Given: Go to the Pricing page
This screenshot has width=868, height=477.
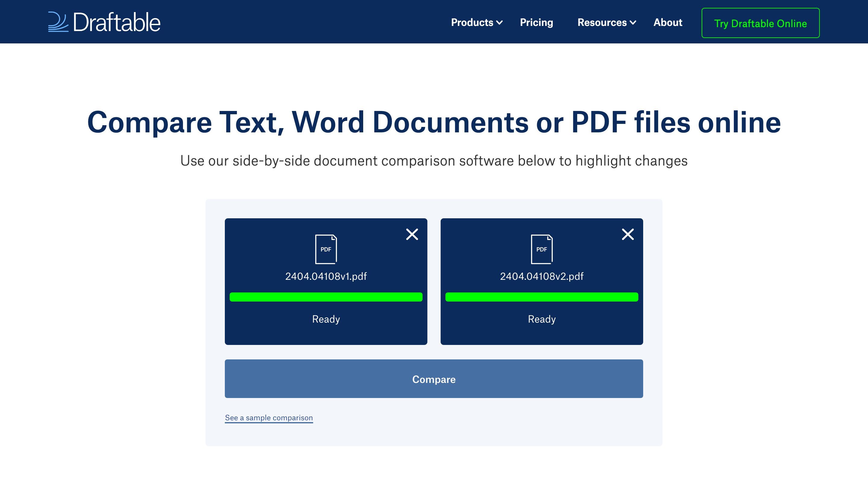Looking at the screenshot, I should click(536, 23).
